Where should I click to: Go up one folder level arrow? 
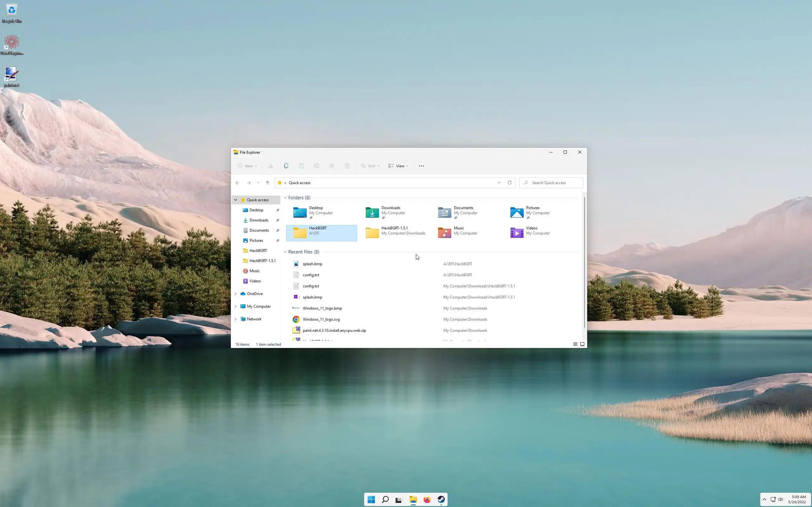point(267,183)
